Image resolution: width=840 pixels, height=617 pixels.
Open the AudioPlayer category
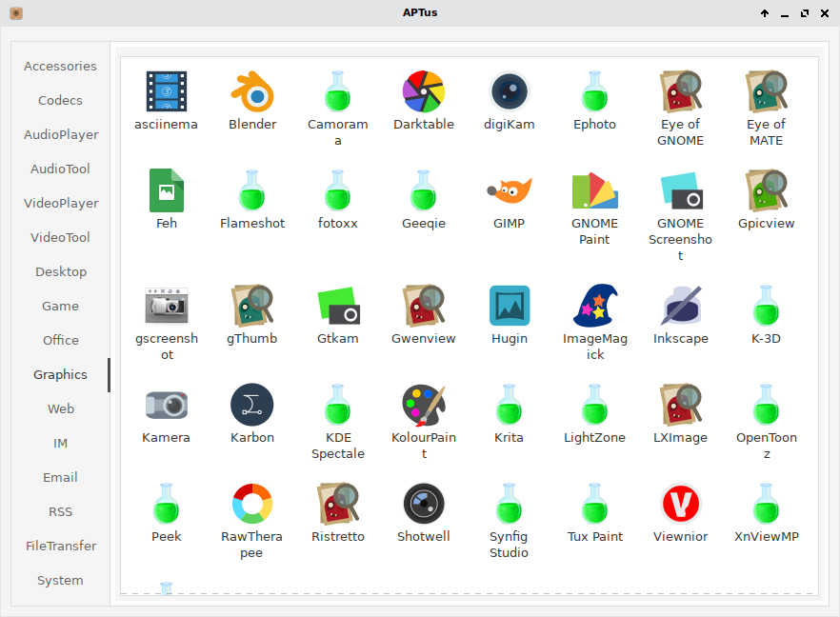[61, 134]
